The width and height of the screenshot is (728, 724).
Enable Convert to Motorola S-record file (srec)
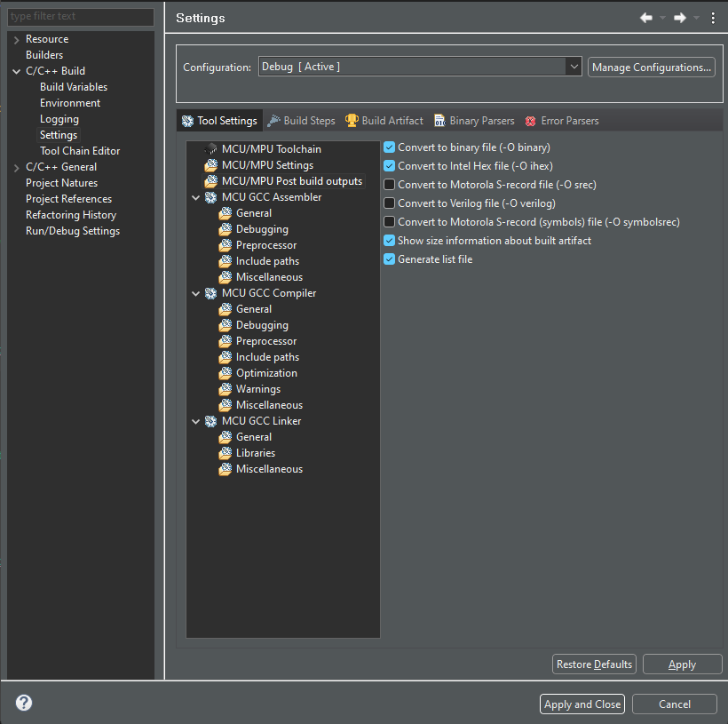tap(389, 185)
